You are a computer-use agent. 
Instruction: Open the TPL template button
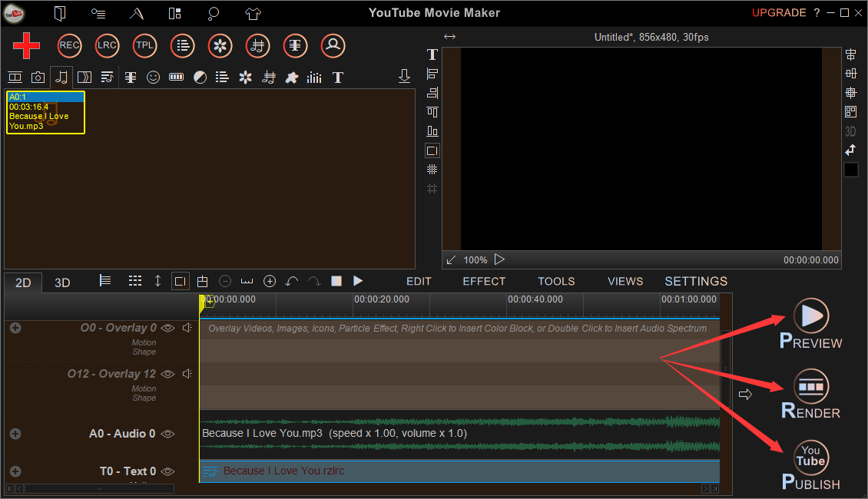click(x=144, y=45)
